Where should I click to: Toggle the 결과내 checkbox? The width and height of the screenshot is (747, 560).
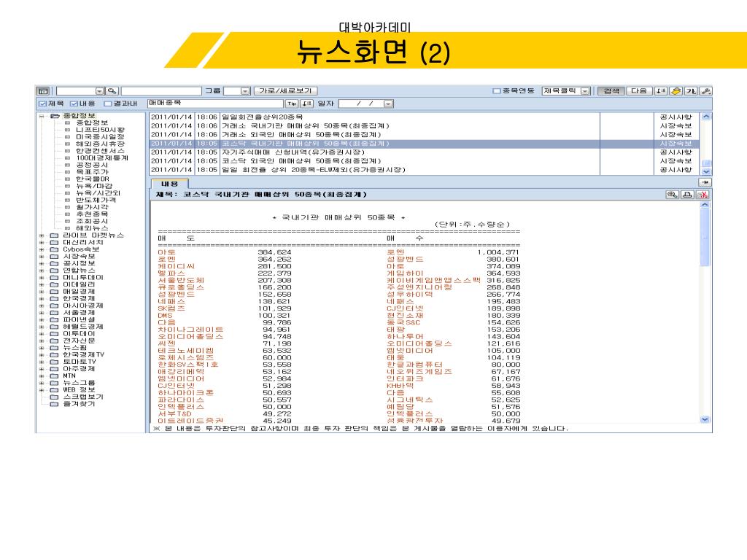point(108,104)
